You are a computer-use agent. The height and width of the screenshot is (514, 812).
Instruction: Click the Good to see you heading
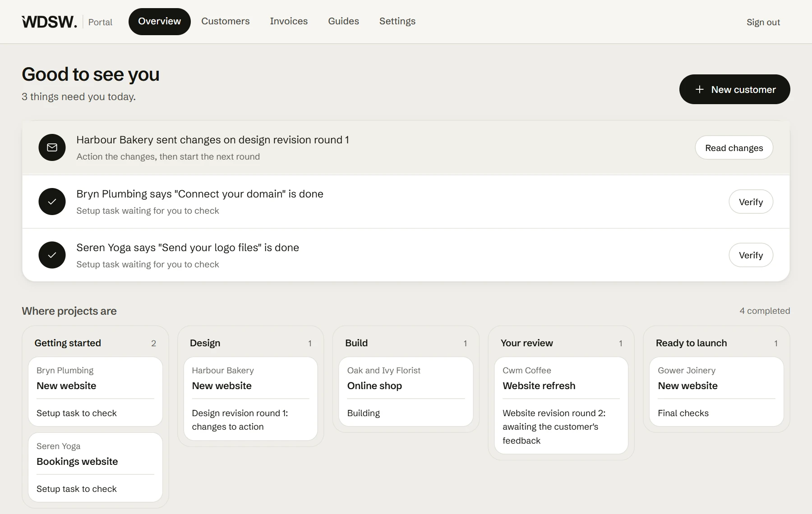(x=91, y=74)
